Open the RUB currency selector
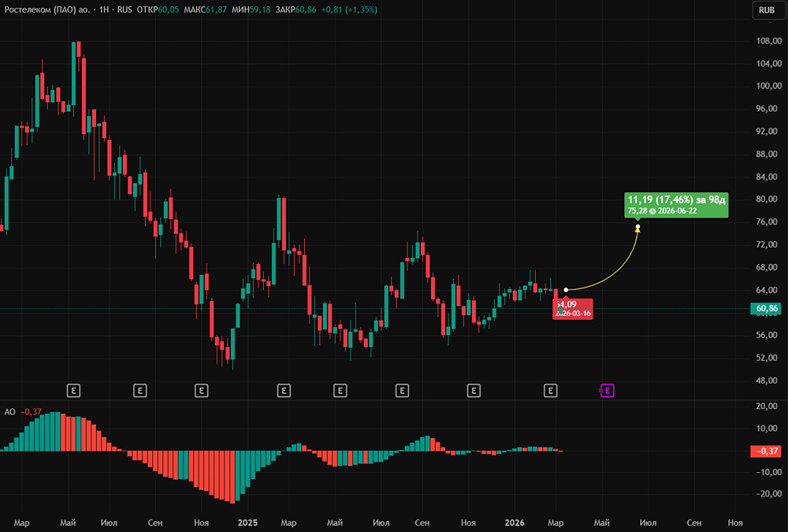Viewport: 788px width, 532px height. [767, 10]
